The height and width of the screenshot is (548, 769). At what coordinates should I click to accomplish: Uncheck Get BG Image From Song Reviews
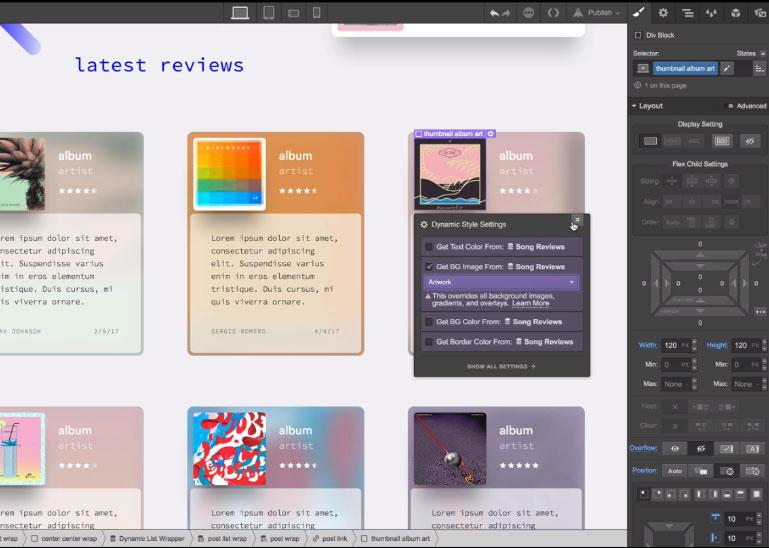point(429,266)
